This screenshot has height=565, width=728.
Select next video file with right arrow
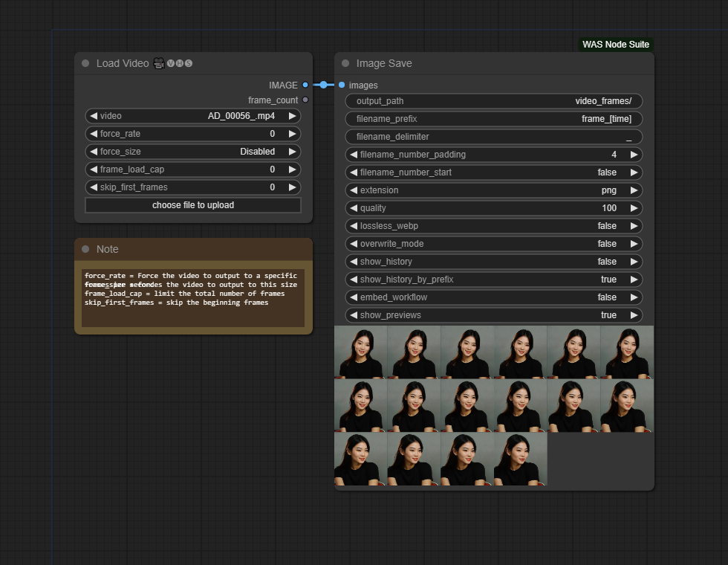click(x=293, y=116)
